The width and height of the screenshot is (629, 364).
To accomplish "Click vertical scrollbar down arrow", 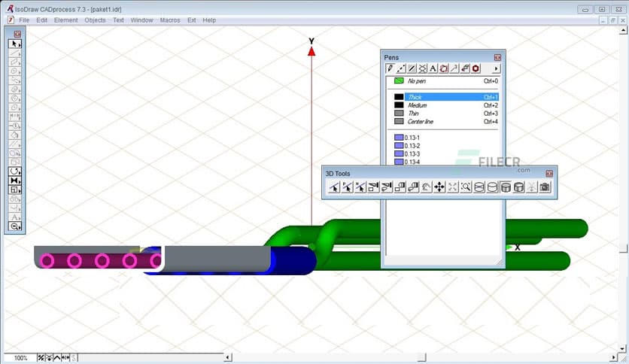I will pyautogui.click(x=623, y=349).
